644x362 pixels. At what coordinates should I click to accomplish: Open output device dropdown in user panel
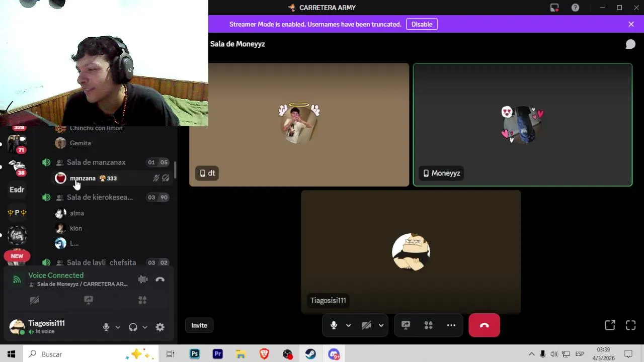(x=145, y=327)
